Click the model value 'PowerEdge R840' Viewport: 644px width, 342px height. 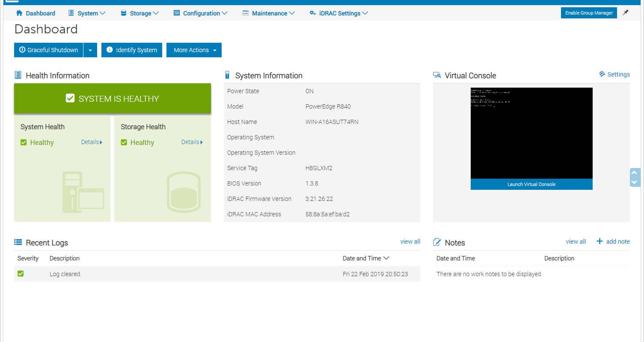click(328, 106)
